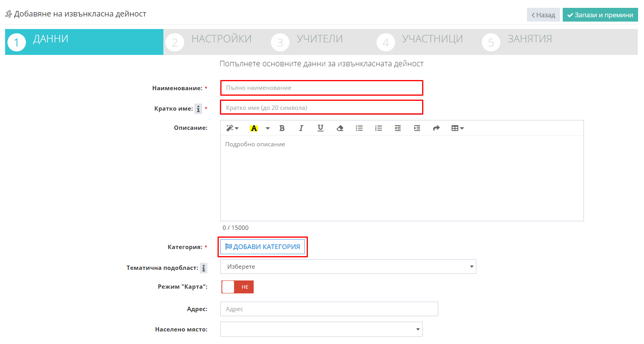Image resolution: width=644 pixels, height=344 pixels.
Task: Click the redo arrow in editor toolbar
Action: coord(436,128)
